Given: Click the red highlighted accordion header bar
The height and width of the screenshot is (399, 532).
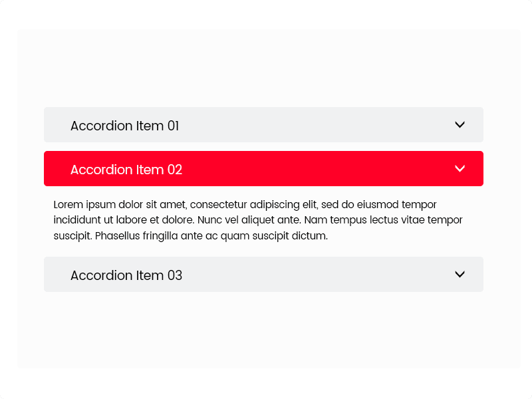Looking at the screenshot, I should coord(299,169).
